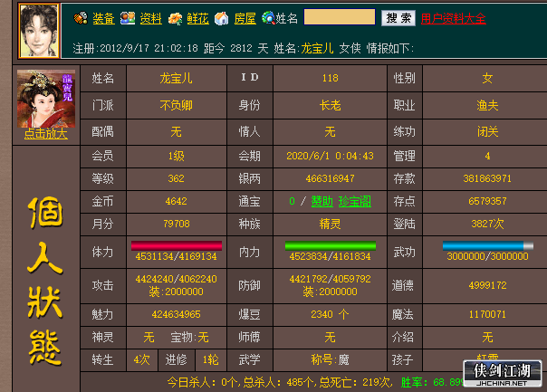Click the 道德 value 4999172
Viewport: 547px width, 392px height.
[x=487, y=285]
